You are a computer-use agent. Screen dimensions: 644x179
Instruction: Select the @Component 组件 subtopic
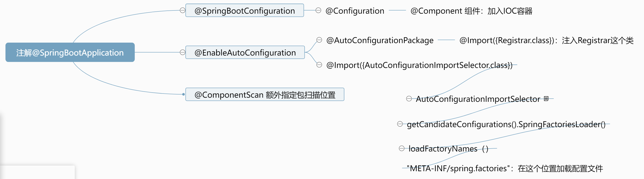pyautogui.click(x=471, y=11)
